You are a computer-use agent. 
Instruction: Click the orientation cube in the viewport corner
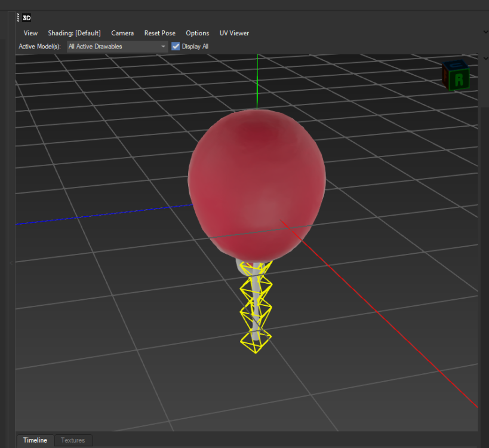456,75
